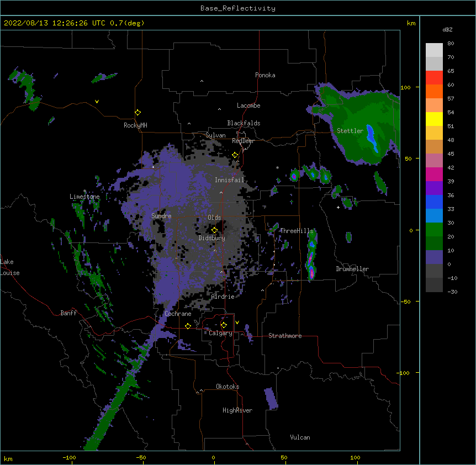
Task: Click the Calgary city label
Action: 221,333
